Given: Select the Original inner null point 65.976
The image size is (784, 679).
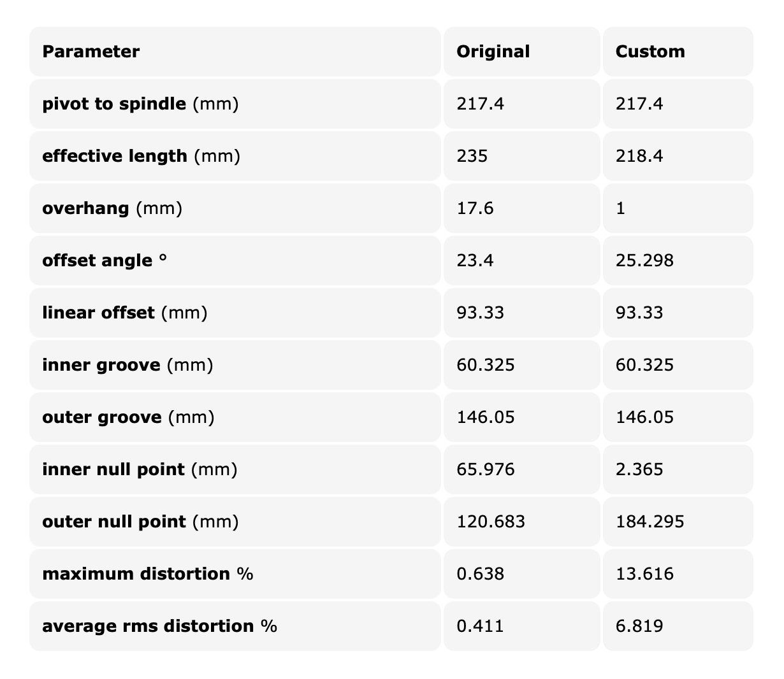Looking at the screenshot, I should (486, 469).
